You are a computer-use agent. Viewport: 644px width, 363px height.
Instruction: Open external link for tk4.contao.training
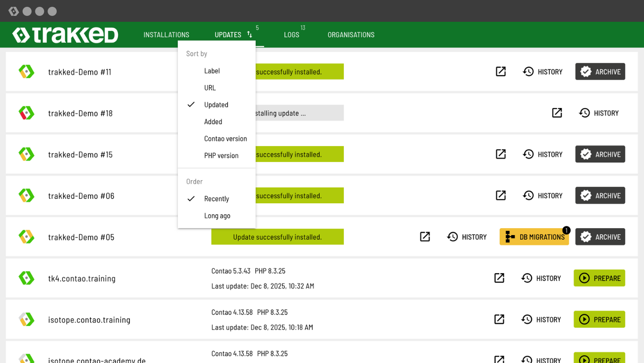pos(499,278)
